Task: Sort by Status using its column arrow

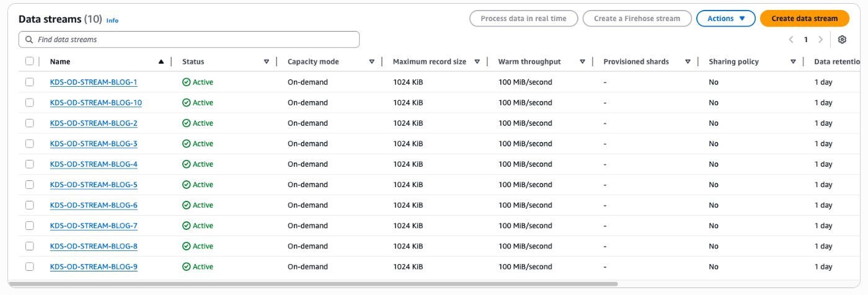Action: [267, 62]
